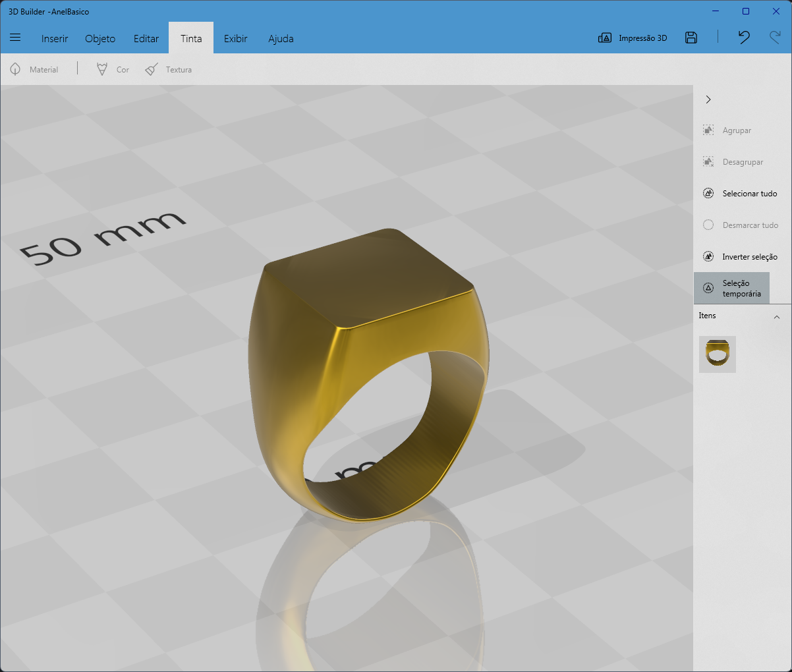792x672 pixels.
Task: Open the hamburger navigation menu
Action: 15,38
